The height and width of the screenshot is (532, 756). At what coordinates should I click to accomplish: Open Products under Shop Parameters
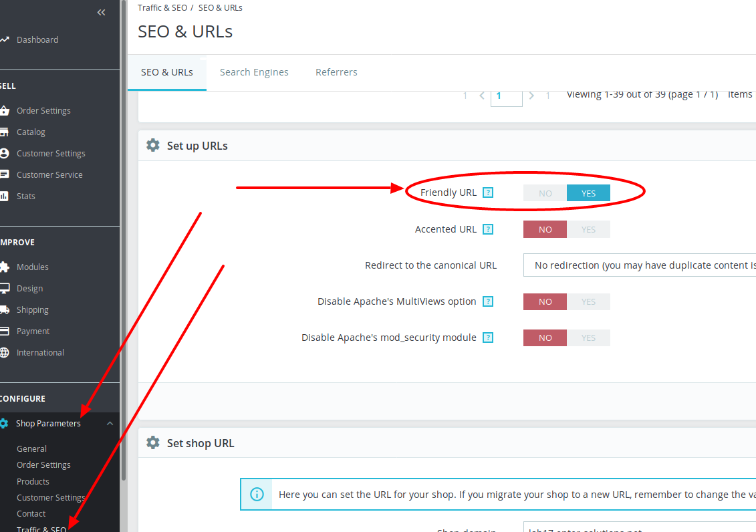(x=33, y=481)
